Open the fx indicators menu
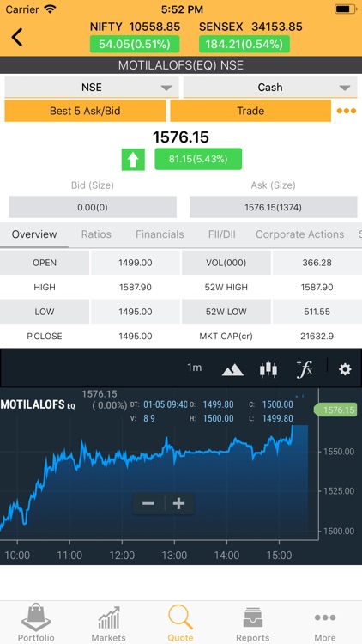362x644 pixels. pos(305,369)
